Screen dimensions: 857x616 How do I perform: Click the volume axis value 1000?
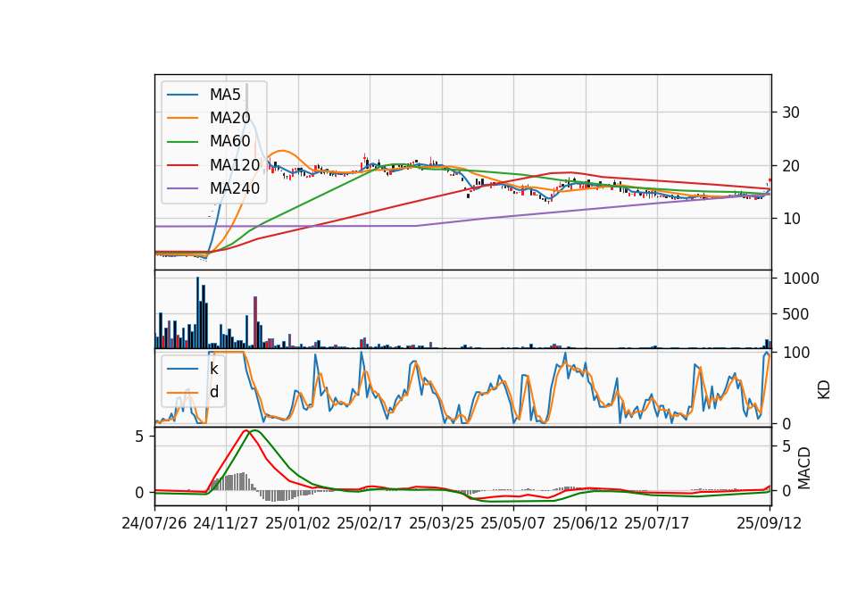[x=801, y=279]
